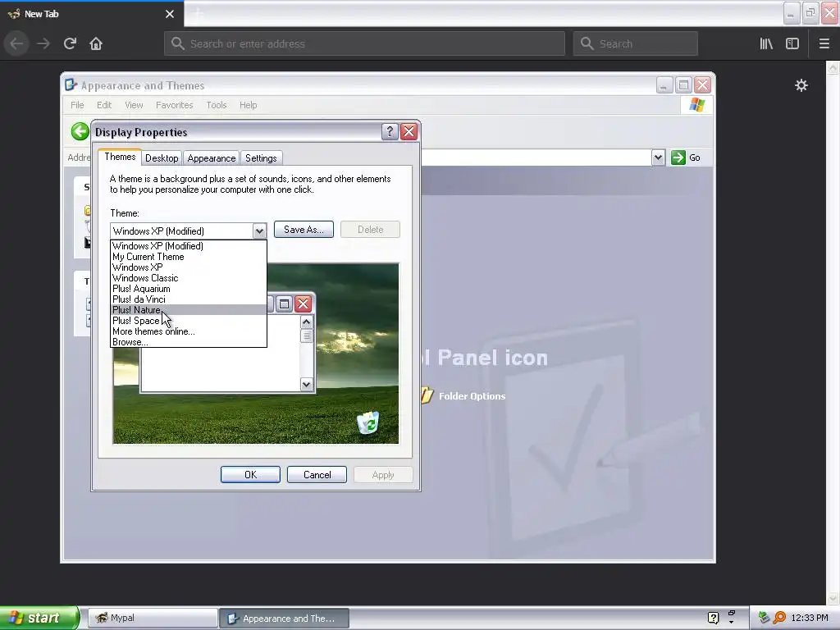840x630 pixels.
Task: Click preview window scroll up arrow
Action: pyautogui.click(x=307, y=322)
